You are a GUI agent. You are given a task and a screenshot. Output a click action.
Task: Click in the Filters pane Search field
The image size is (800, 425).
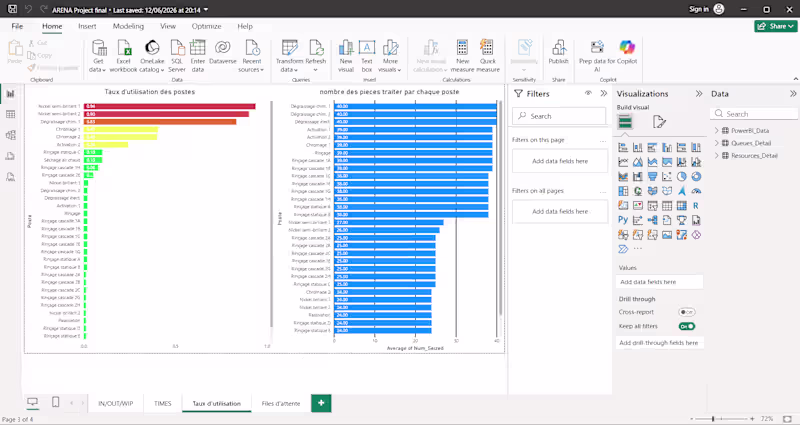[x=559, y=116]
